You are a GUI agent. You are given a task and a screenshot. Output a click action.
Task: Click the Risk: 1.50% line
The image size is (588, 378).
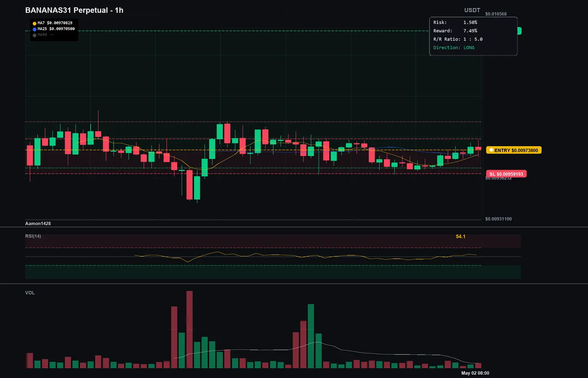[x=455, y=22]
